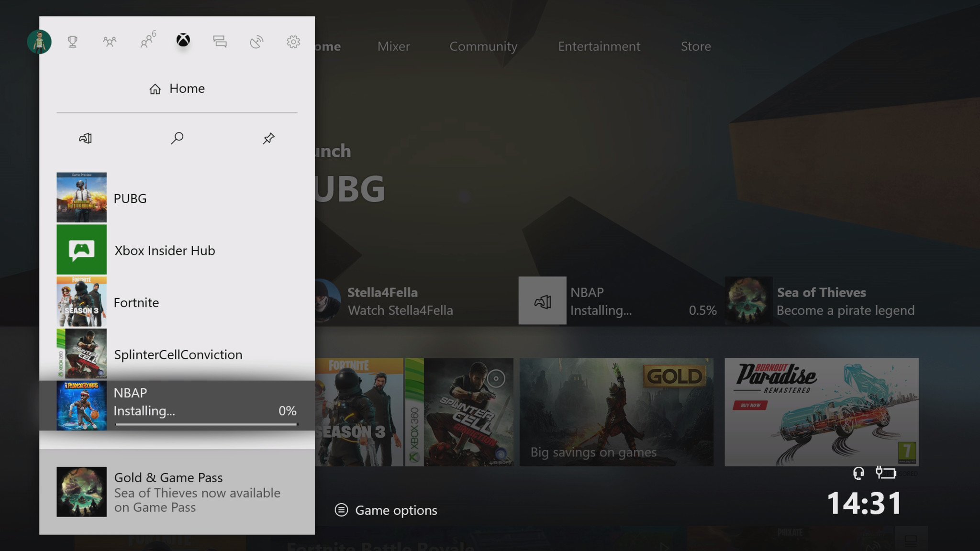
Task: Open the Settings gear icon
Action: pyautogui.click(x=293, y=41)
